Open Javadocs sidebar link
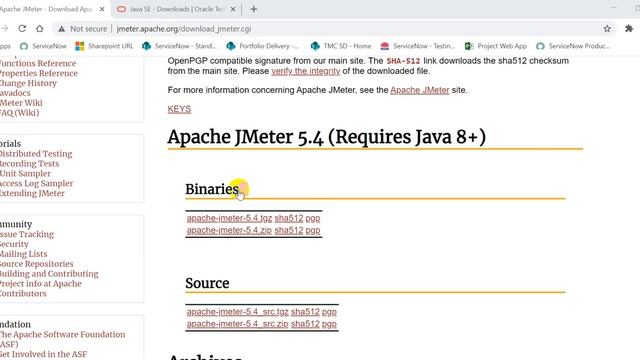Image resolution: width=640 pixels, height=360 pixels. click(x=15, y=93)
